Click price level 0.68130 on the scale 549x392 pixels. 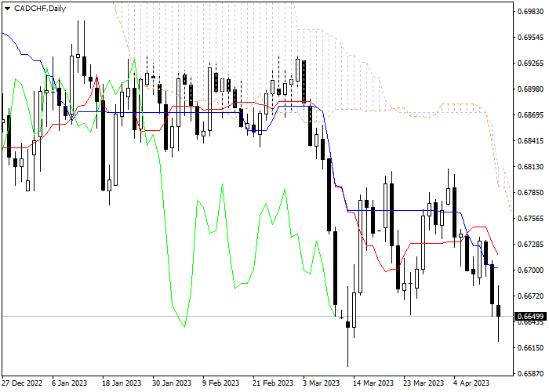tap(530, 167)
